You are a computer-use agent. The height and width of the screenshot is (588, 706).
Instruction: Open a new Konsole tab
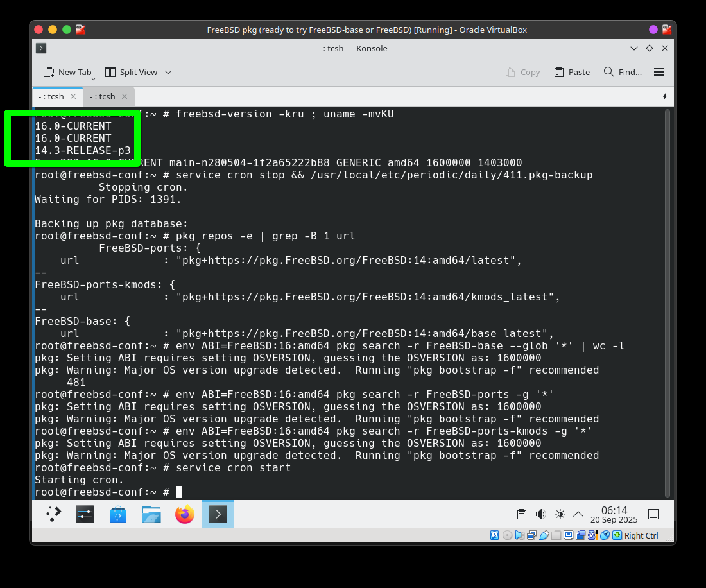coord(67,72)
